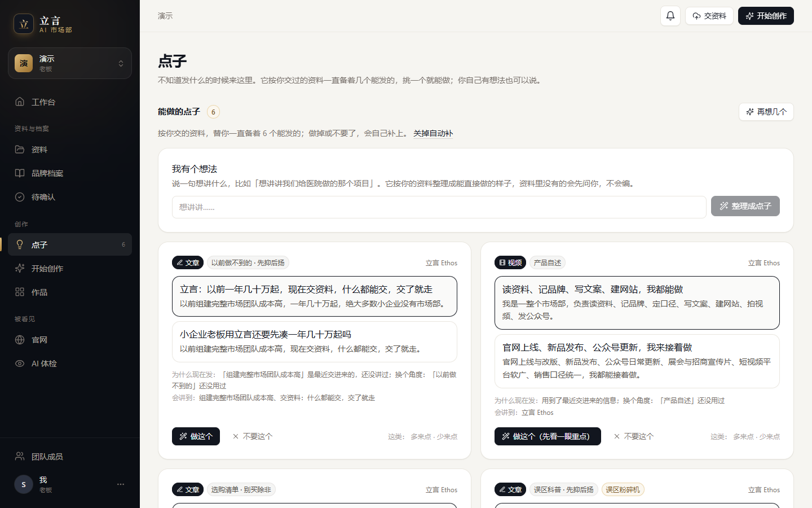
Task: Click the 文章 tag on 误区科普 card
Action: (x=510, y=489)
